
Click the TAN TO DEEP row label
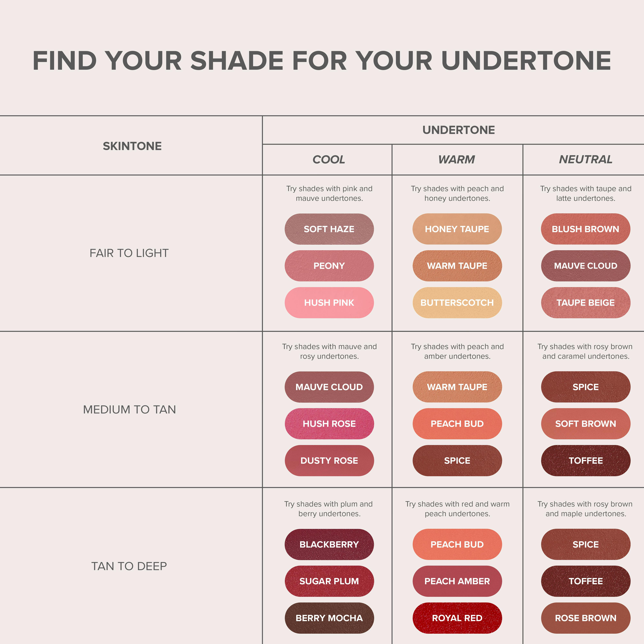pyautogui.click(x=129, y=566)
